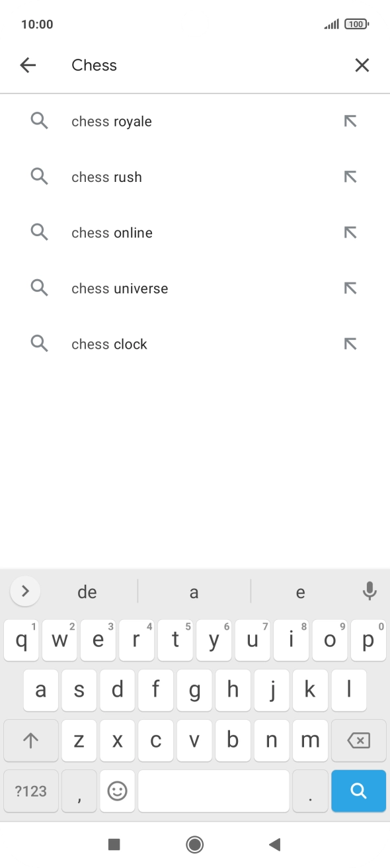This screenshot has height=868, width=390.
Task: Collapse suggestions by clearing the query with X
Action: [362, 65]
